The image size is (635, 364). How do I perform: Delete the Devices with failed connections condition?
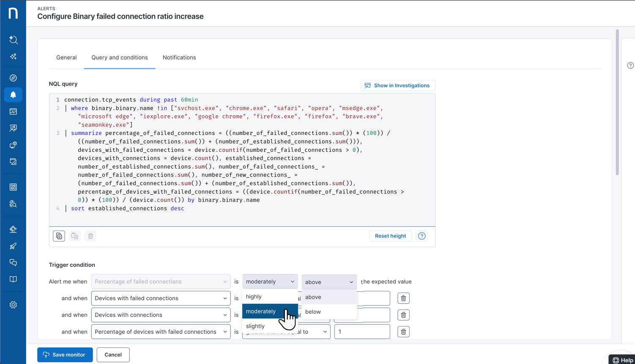pos(403,298)
